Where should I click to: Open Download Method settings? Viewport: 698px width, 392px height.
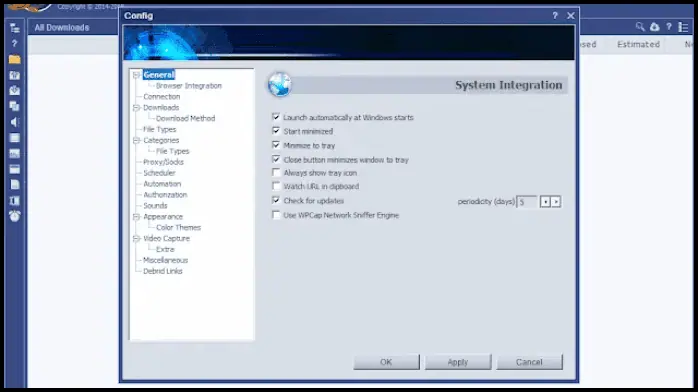pos(186,118)
